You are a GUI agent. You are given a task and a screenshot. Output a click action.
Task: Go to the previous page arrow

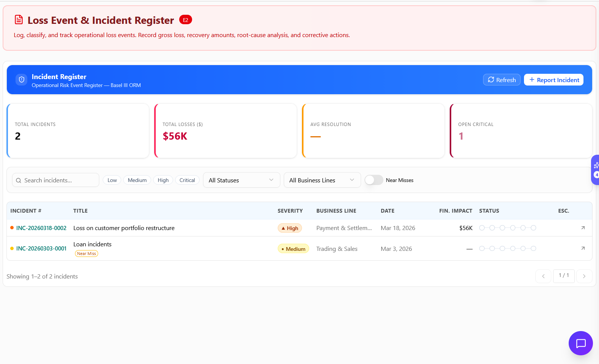click(543, 276)
